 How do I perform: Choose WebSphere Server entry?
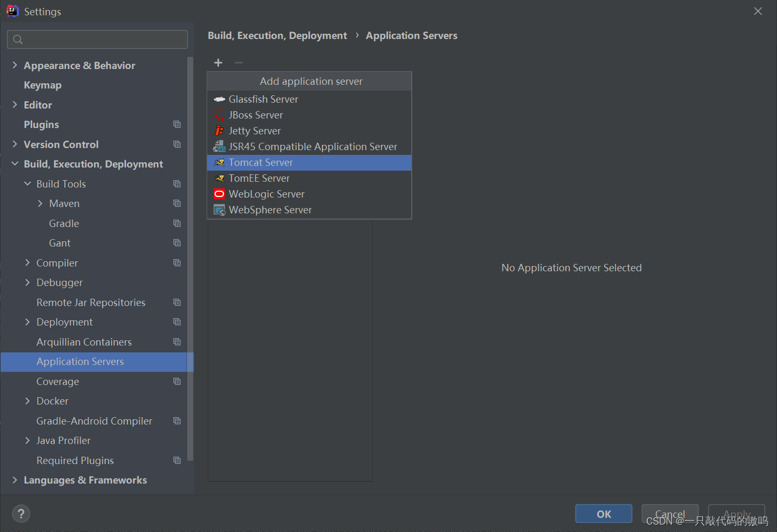[309, 210]
